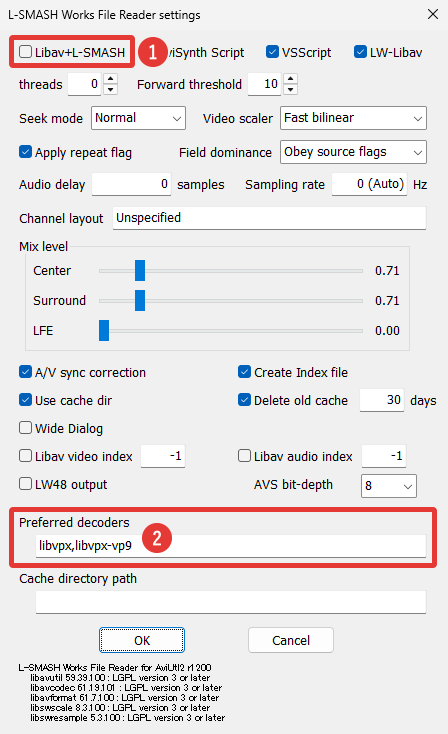Enable the Wide Dialog checkbox
The width and height of the screenshot is (448, 734).
(25, 428)
